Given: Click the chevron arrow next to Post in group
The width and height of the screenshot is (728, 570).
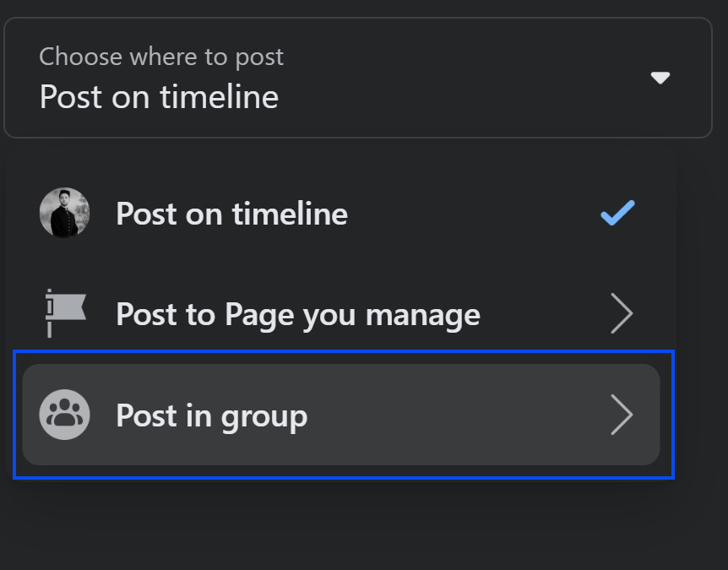Looking at the screenshot, I should [622, 415].
